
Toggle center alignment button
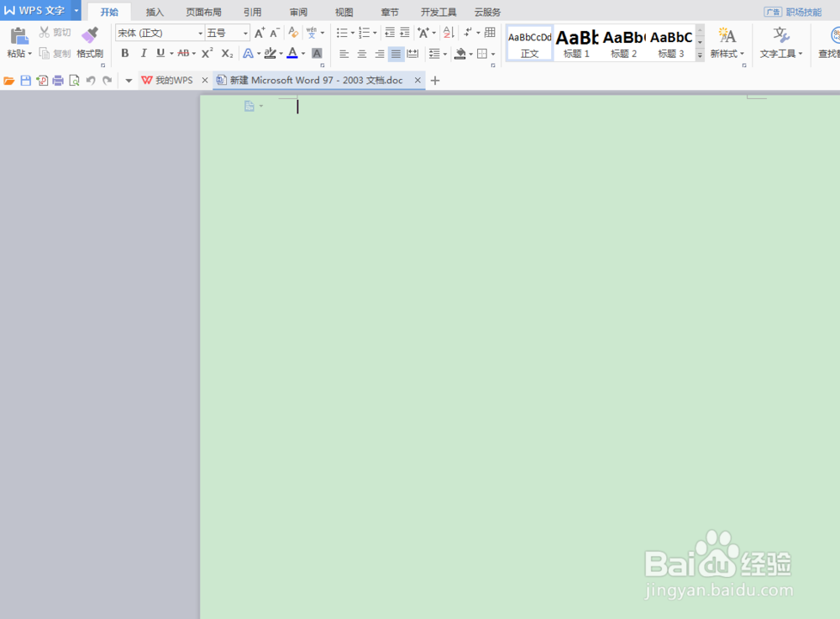(x=361, y=53)
